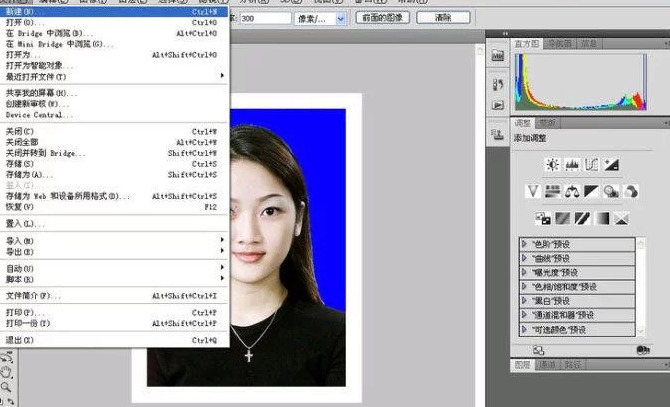
Task: Choose 关闭全部 menu item
Action: (x=115, y=142)
